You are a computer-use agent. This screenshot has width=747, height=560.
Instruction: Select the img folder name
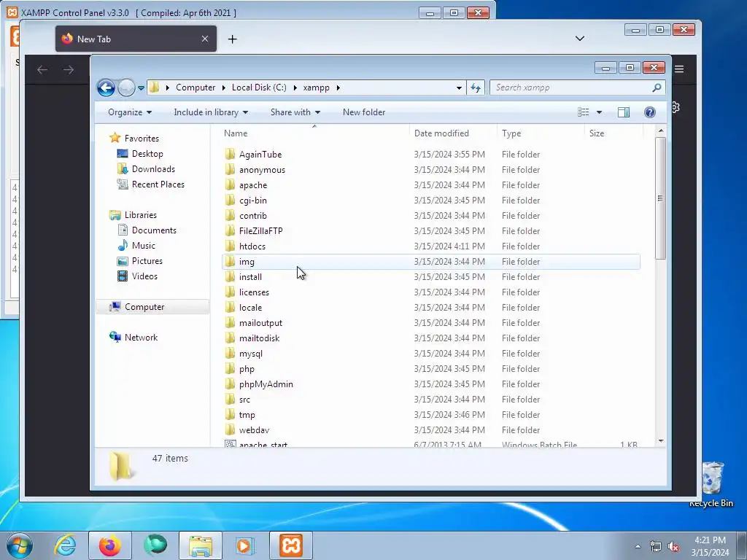(x=247, y=262)
